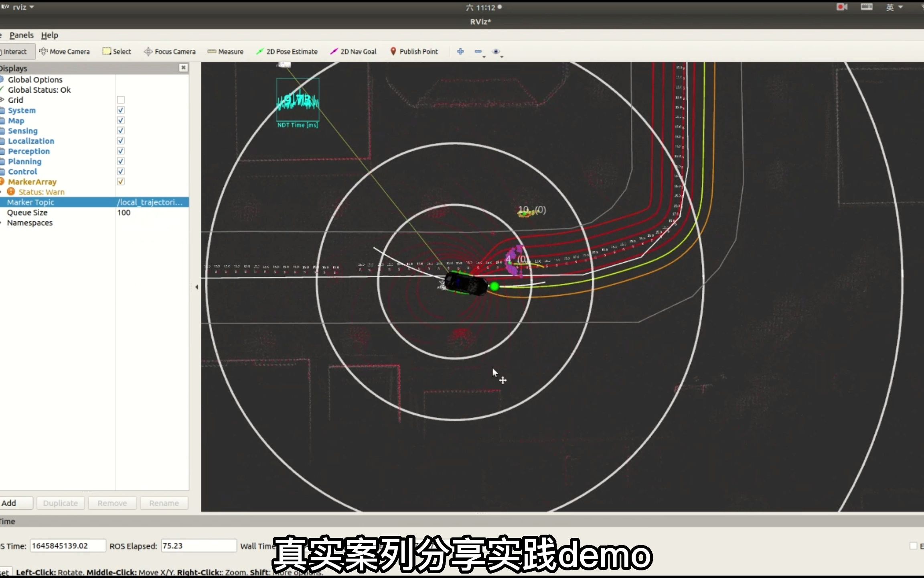
Task: Disable the Perception display checkbox
Action: click(x=121, y=151)
